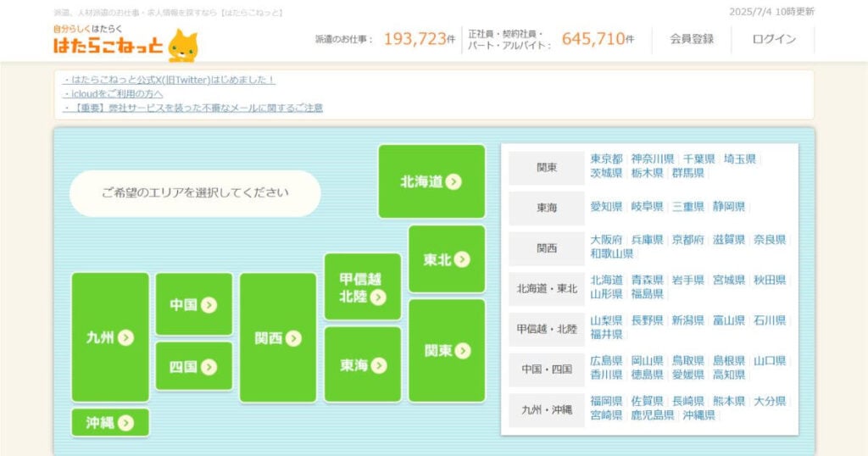The height and width of the screenshot is (456, 868).
Task: Select the 沖縄 region tile
Action: [x=110, y=423]
